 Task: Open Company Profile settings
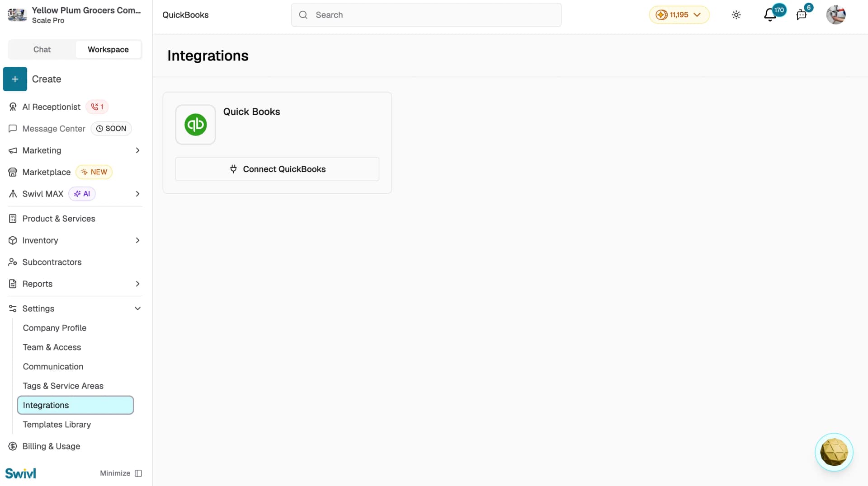55,328
